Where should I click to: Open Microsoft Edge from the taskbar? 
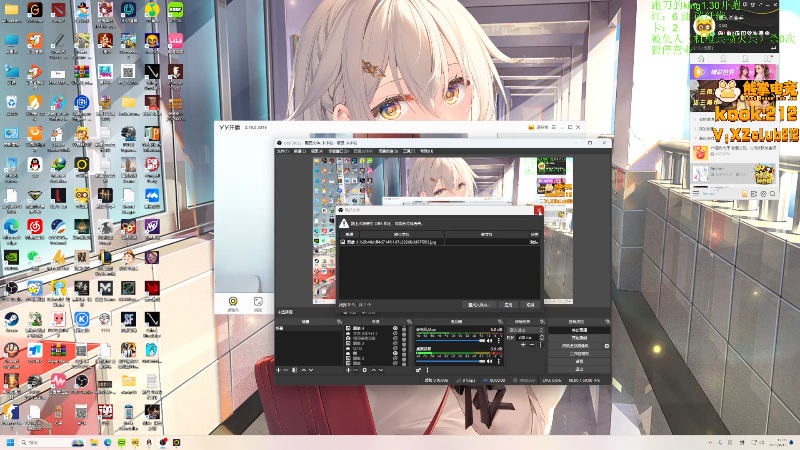pos(108,442)
